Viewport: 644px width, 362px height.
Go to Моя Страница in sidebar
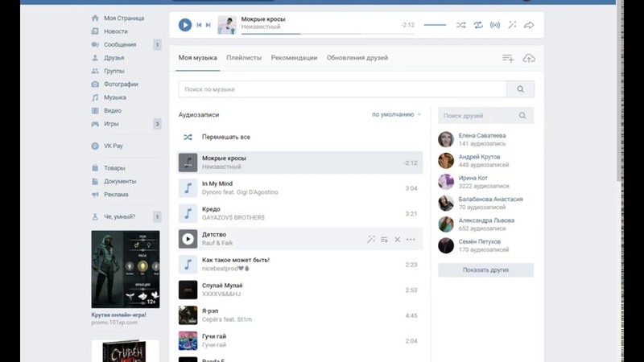[124, 18]
